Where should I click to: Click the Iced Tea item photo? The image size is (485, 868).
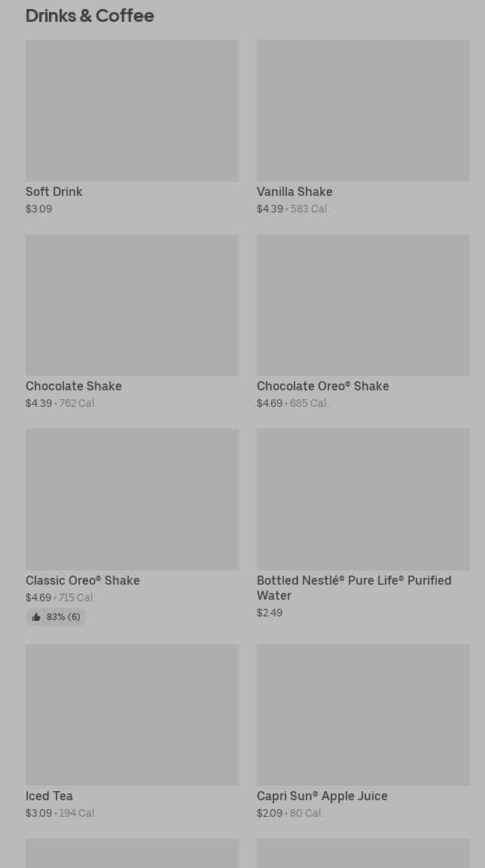point(132,715)
